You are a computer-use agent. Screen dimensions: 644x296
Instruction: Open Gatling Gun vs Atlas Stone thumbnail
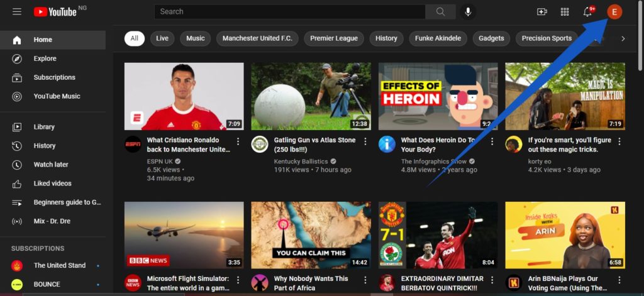pos(311,97)
